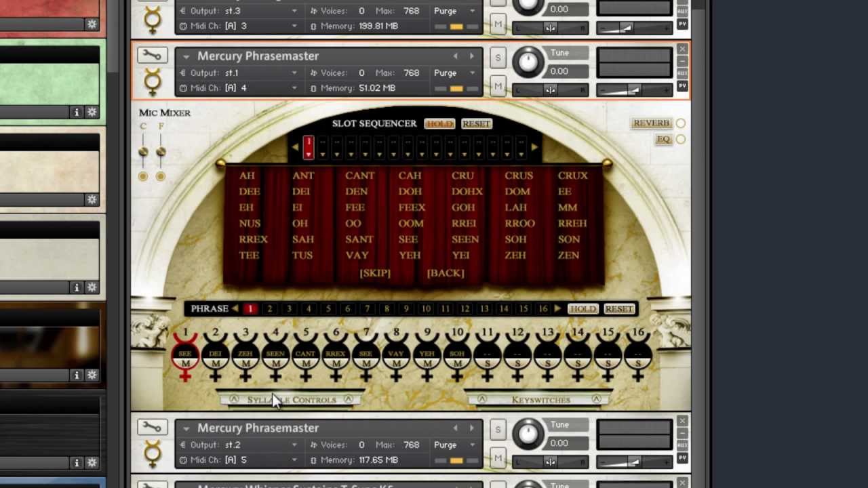Click the settings gear on the green thumbnail
This screenshot has width=868, height=488.
click(x=92, y=112)
